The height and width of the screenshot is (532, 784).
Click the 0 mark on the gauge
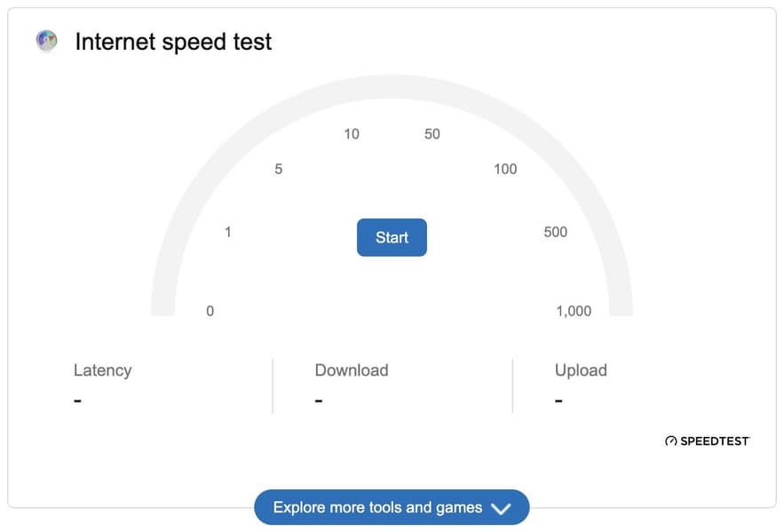(x=210, y=311)
